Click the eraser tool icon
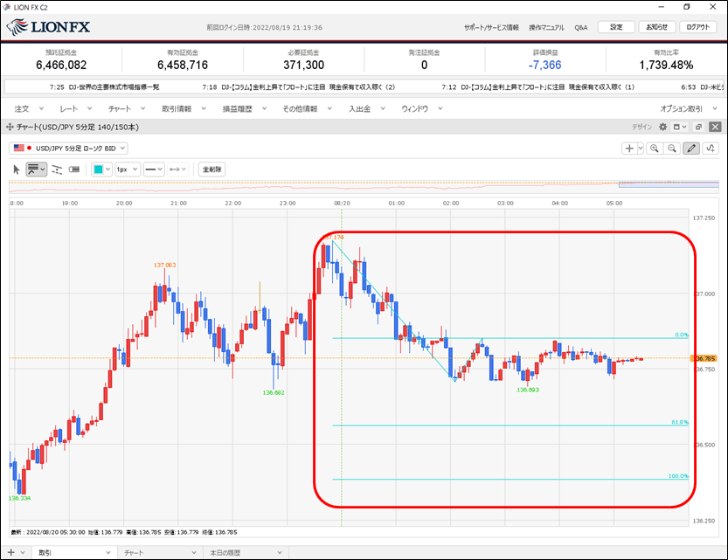 click(x=74, y=169)
